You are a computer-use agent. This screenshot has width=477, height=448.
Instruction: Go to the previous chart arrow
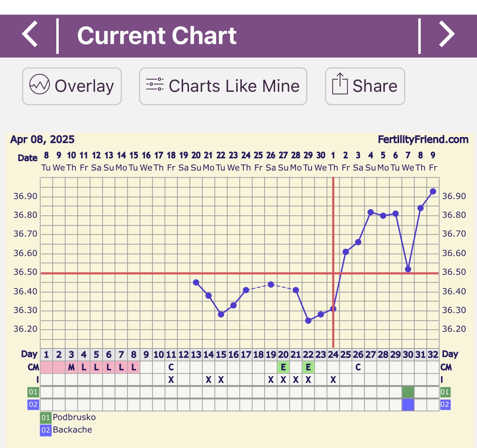tap(30, 35)
